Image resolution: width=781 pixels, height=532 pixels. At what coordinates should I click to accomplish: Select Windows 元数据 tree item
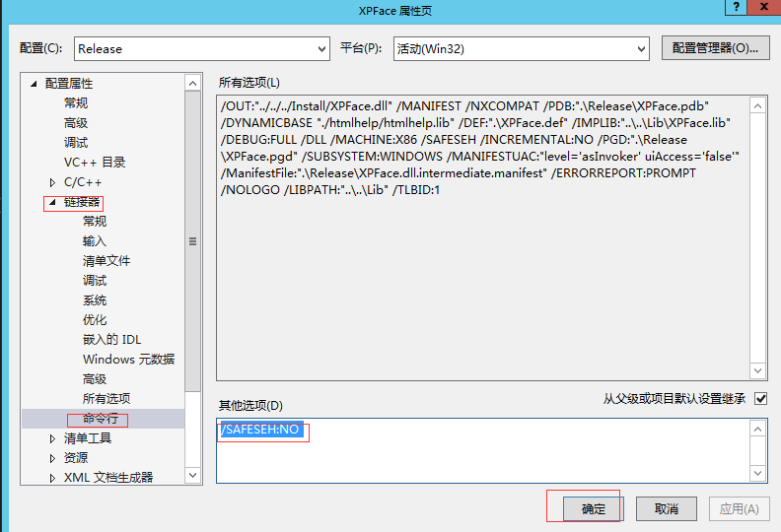pos(128,360)
